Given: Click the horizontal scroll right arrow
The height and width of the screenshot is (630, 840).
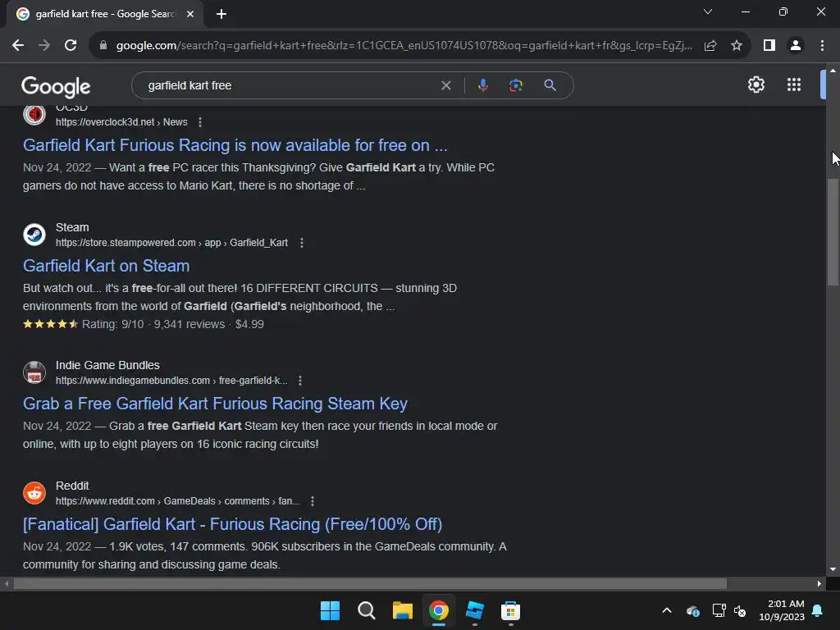Looking at the screenshot, I should pyautogui.click(x=819, y=583).
